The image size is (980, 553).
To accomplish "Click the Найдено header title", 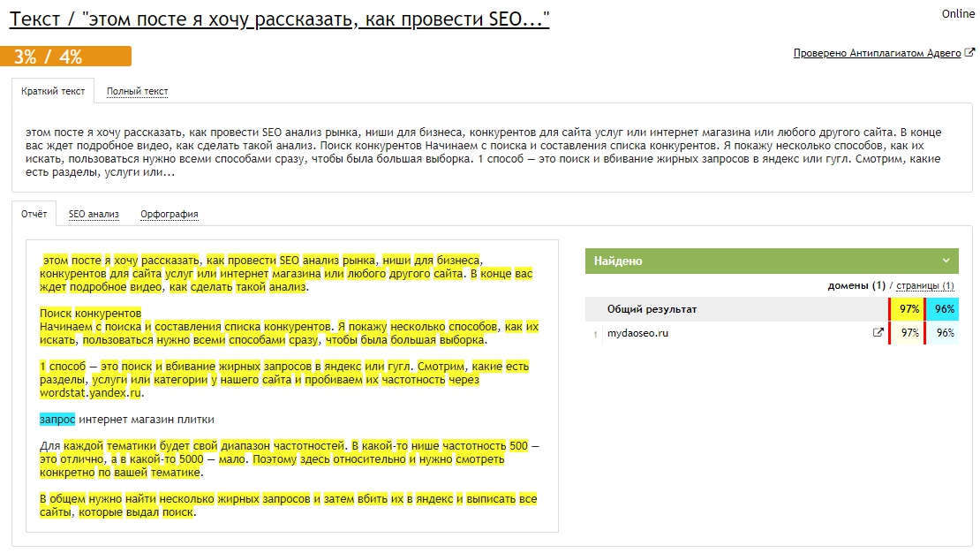I will (618, 261).
